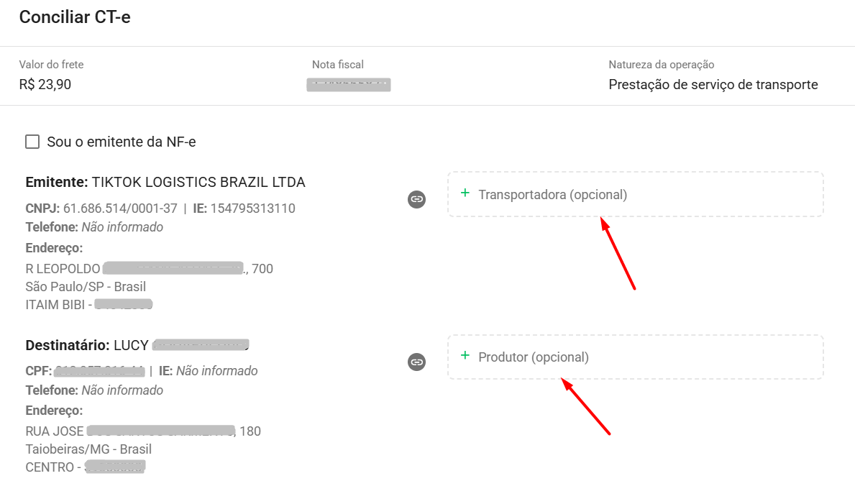This screenshot has height=504, width=855.
Task: Click the green plus icon for Produtor
Action: point(465,355)
